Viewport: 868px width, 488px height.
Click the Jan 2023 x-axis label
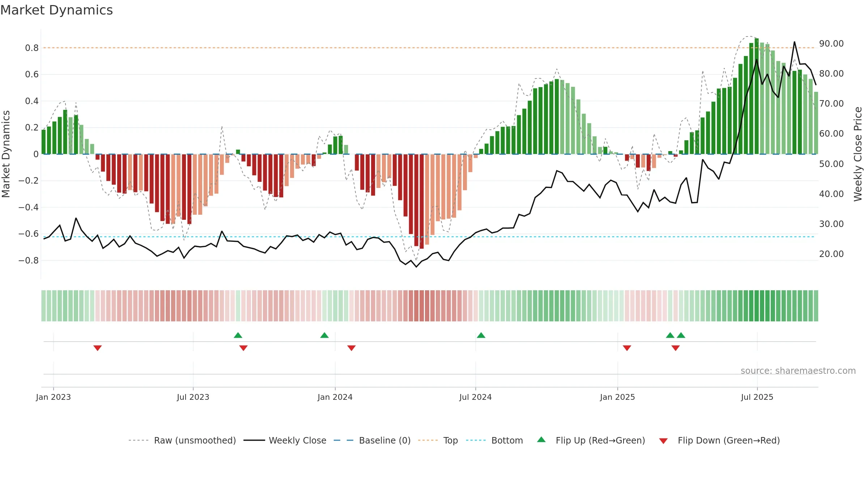click(x=54, y=397)
